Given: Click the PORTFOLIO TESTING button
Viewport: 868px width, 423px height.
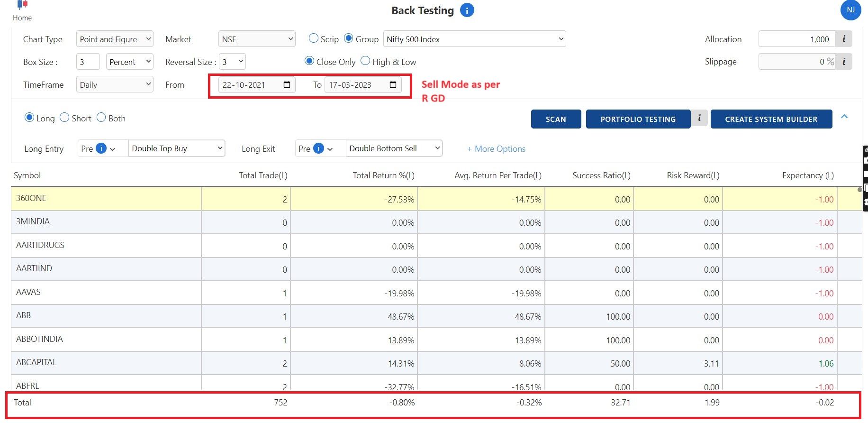Looking at the screenshot, I should click(638, 119).
